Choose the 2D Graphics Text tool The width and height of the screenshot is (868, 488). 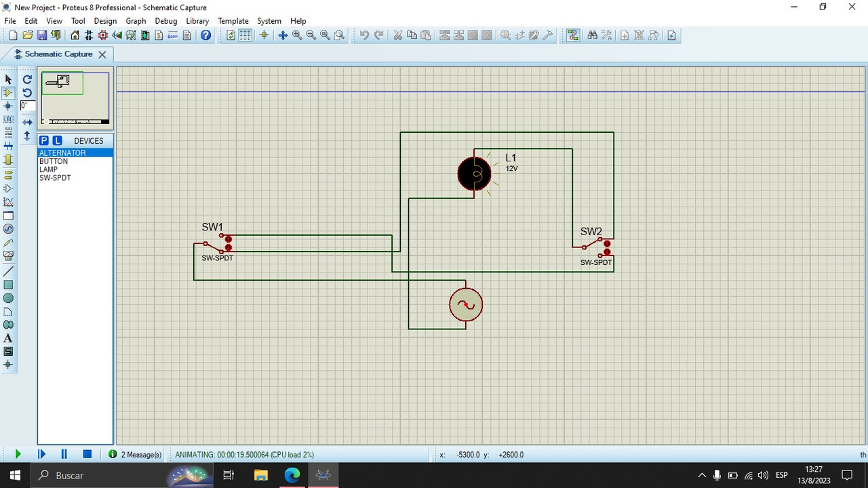point(8,338)
